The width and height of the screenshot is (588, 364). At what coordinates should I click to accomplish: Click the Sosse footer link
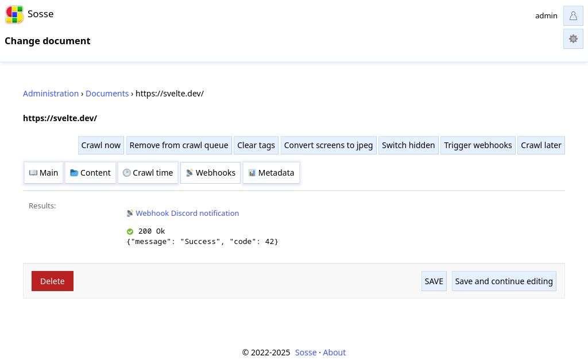[x=305, y=353]
